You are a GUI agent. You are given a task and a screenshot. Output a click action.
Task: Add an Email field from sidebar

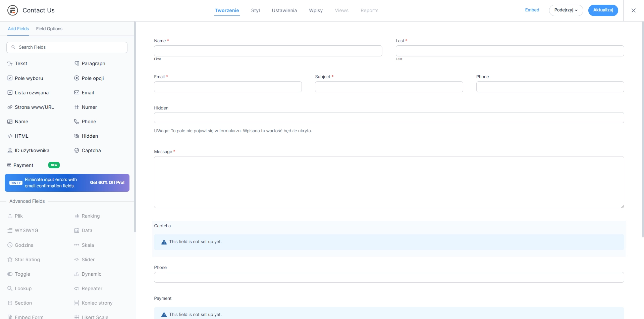(84, 93)
